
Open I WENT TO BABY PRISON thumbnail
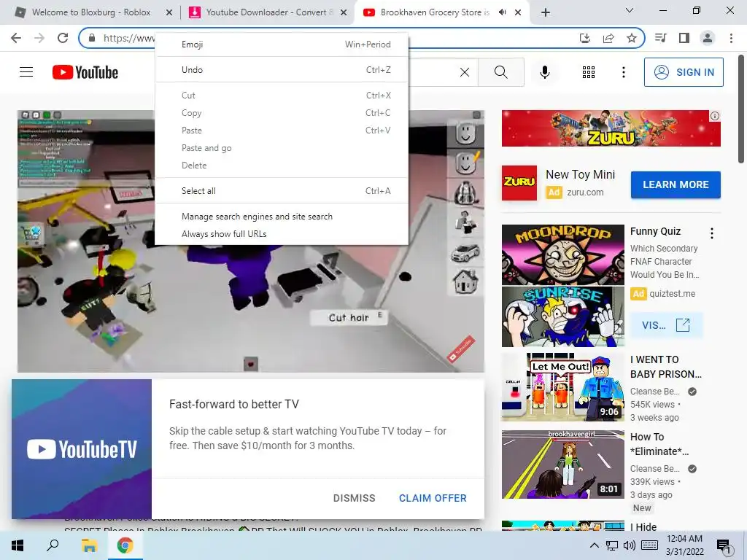coord(562,386)
